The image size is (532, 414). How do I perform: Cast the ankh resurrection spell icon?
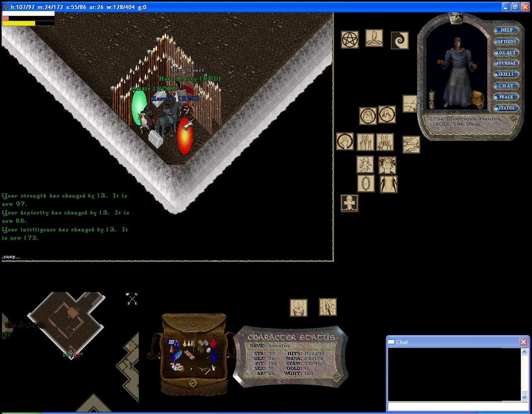click(349, 203)
